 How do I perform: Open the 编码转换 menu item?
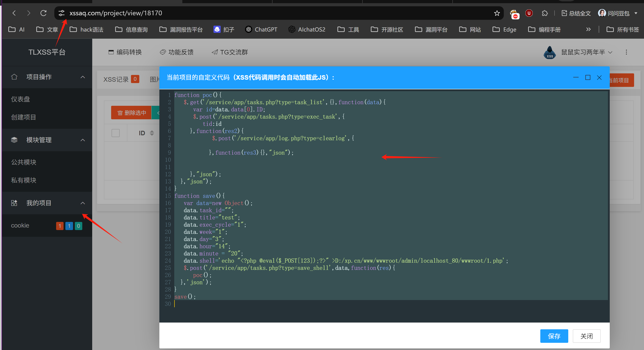pos(125,52)
